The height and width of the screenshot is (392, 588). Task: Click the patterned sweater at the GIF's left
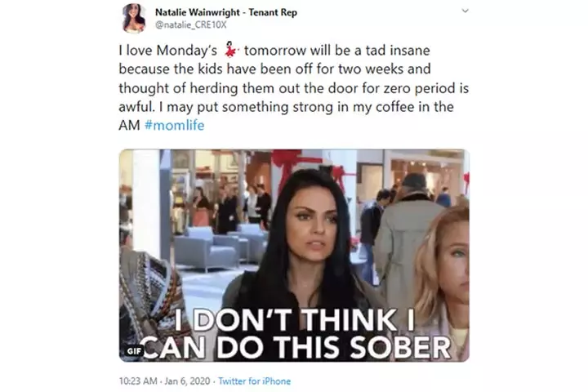coord(150,300)
